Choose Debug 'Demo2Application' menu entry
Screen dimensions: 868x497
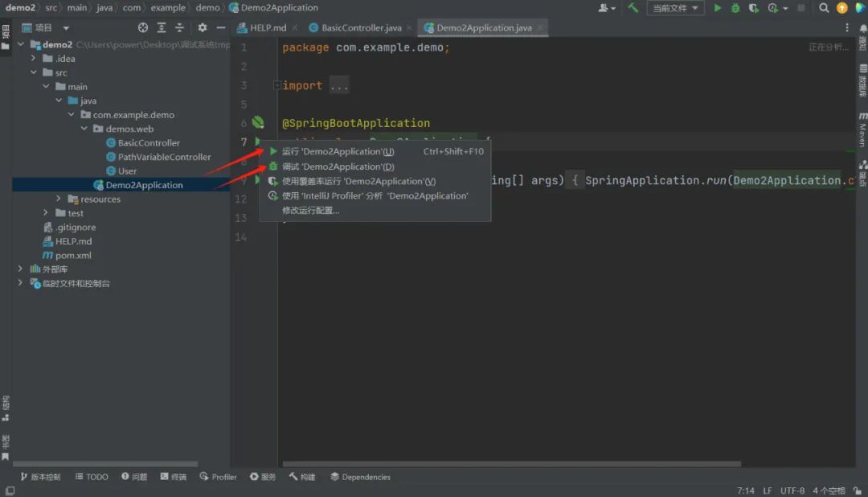pos(375,166)
